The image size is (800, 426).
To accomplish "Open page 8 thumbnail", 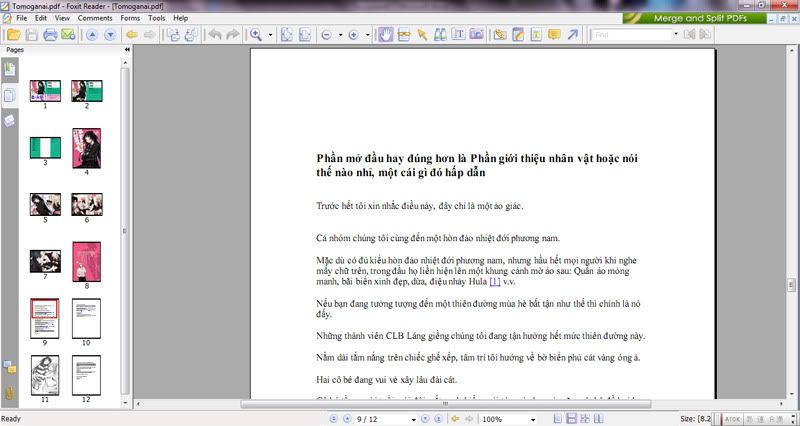I will coord(86,262).
